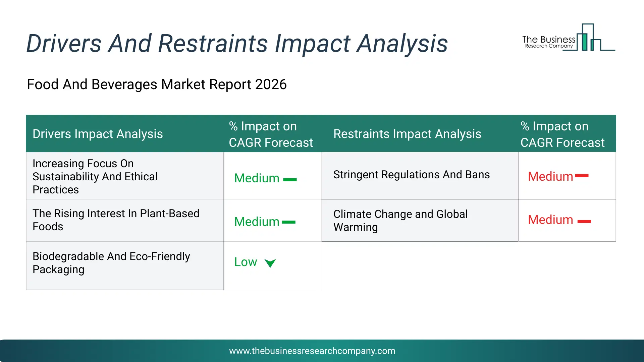Image resolution: width=644 pixels, height=362 pixels.
Task: Click green Medium text in Plant-Based Foods row
Action: tap(257, 222)
